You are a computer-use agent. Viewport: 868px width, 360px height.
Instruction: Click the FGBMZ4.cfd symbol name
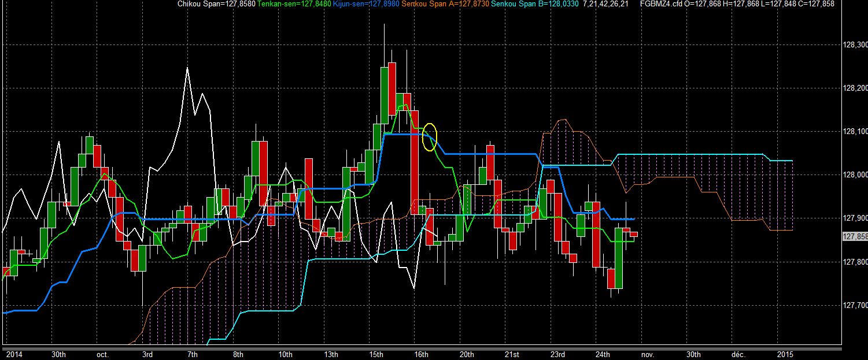[x=663, y=3]
